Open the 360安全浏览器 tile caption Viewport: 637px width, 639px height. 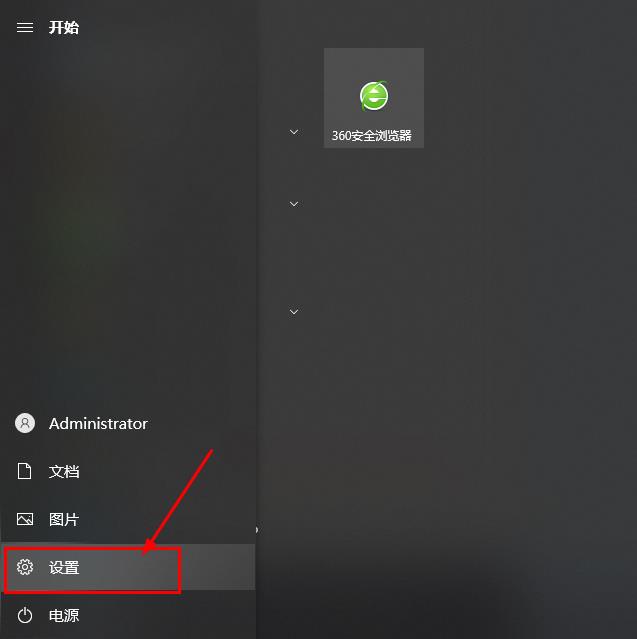(x=371, y=135)
